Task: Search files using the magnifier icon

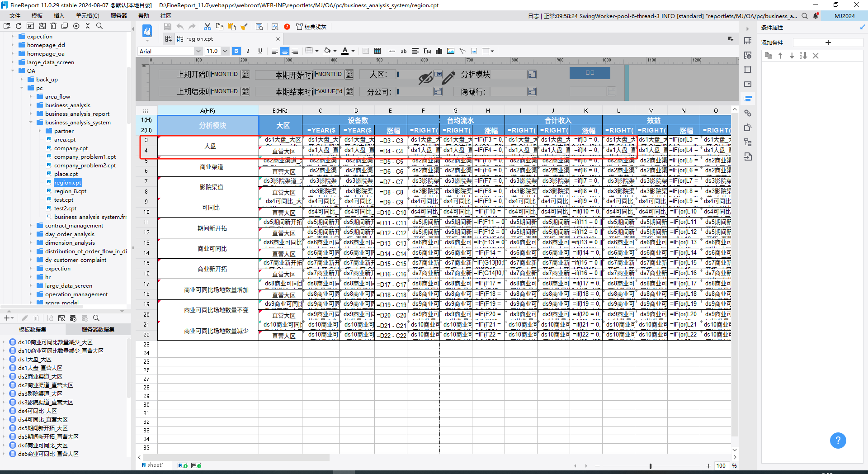Action: tap(99, 26)
